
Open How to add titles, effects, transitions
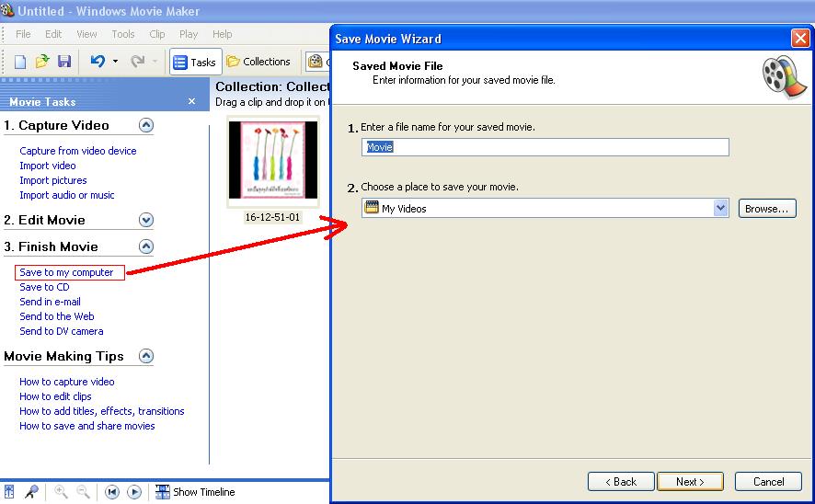click(x=102, y=411)
